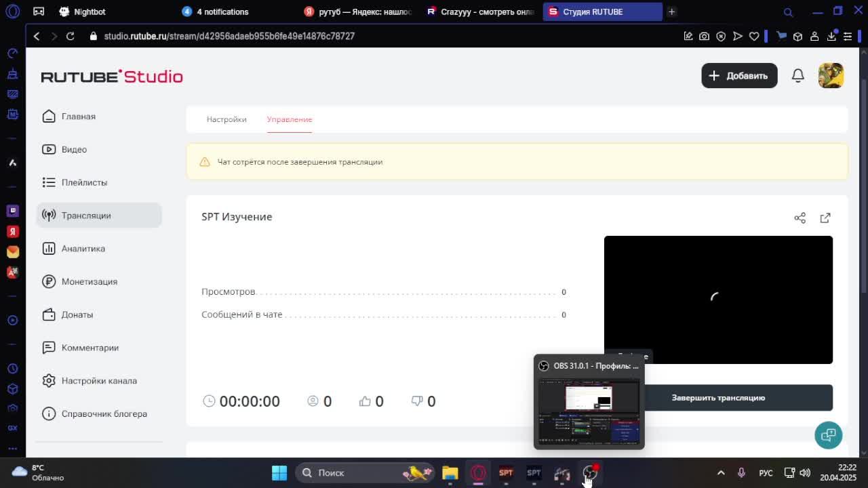Open Yandex in the Opera sidebar
Image resolution: width=868 pixels, height=488 pixels.
tap(12, 231)
